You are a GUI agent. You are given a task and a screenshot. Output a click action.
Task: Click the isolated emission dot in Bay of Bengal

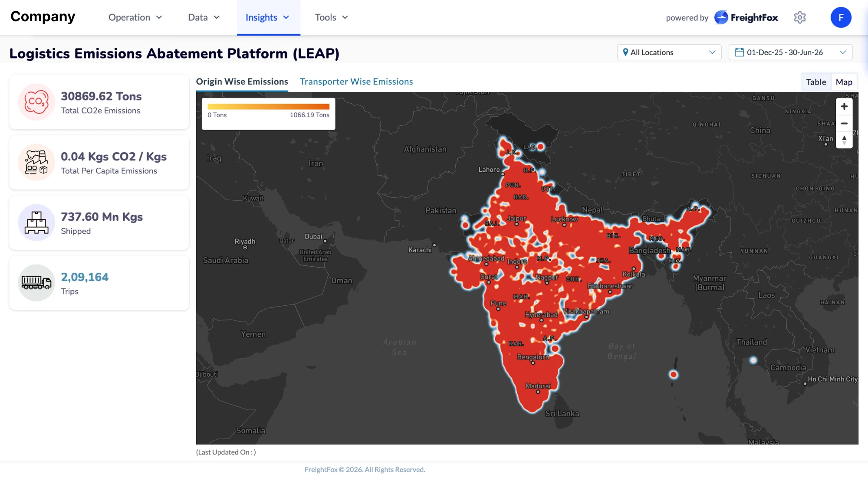[673, 374]
